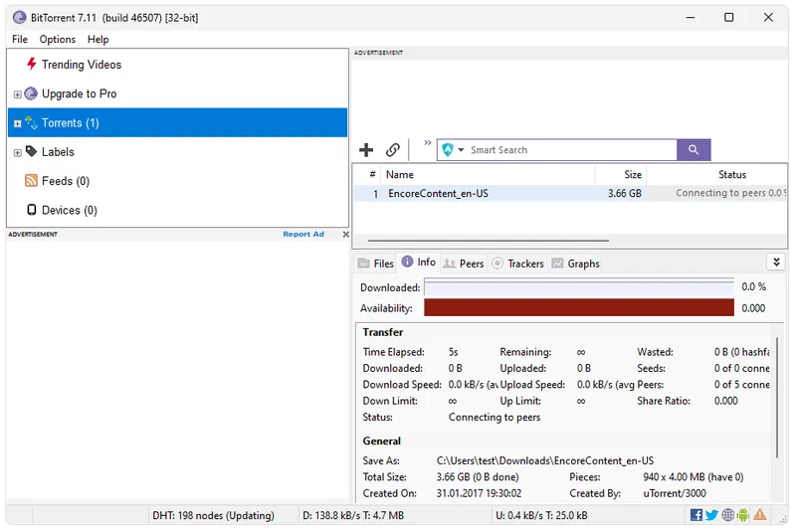Click the Devices phone icon

[32, 210]
